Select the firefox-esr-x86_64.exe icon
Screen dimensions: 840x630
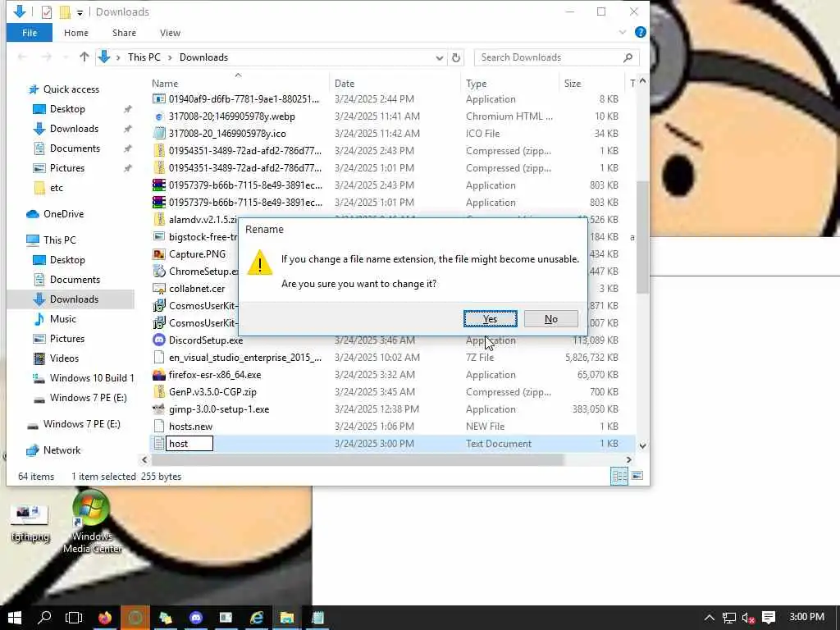point(159,374)
